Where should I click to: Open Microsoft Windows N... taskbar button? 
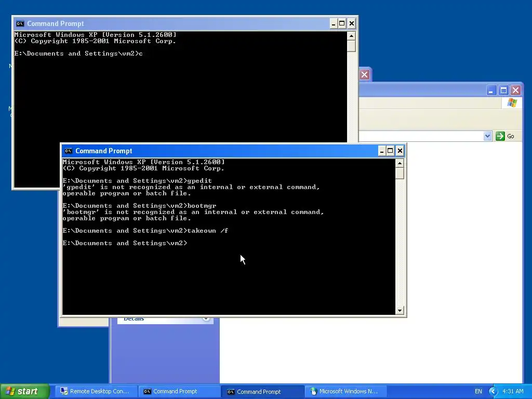pyautogui.click(x=346, y=391)
